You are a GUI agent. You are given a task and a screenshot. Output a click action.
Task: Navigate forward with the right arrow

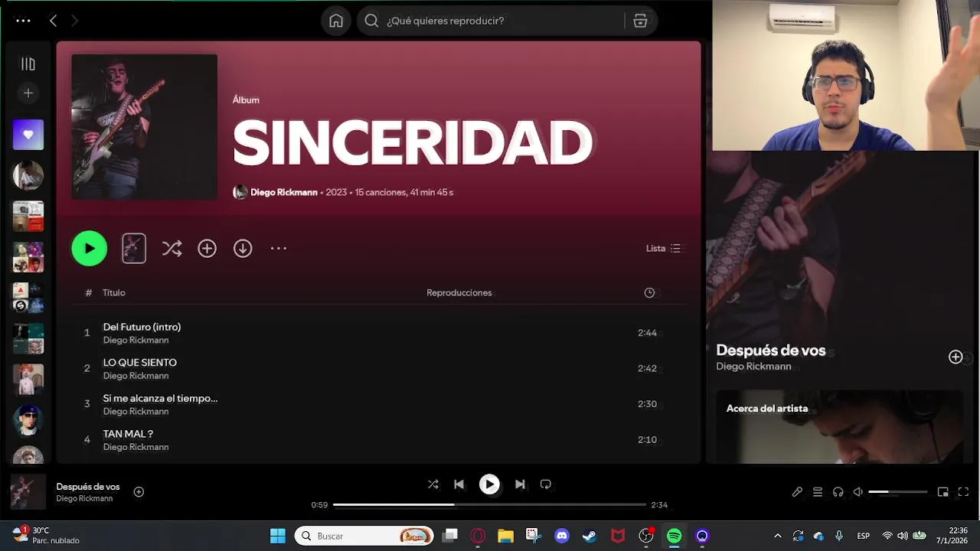click(74, 21)
